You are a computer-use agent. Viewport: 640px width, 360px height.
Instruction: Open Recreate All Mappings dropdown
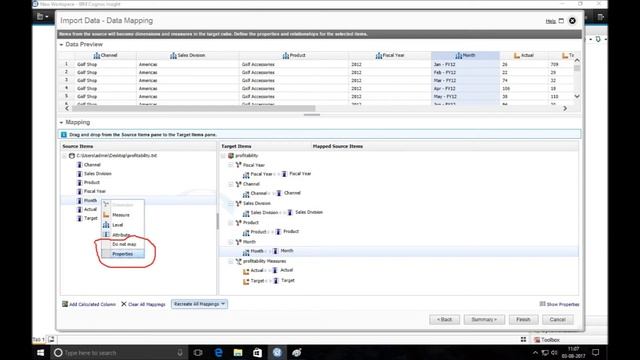click(199, 304)
